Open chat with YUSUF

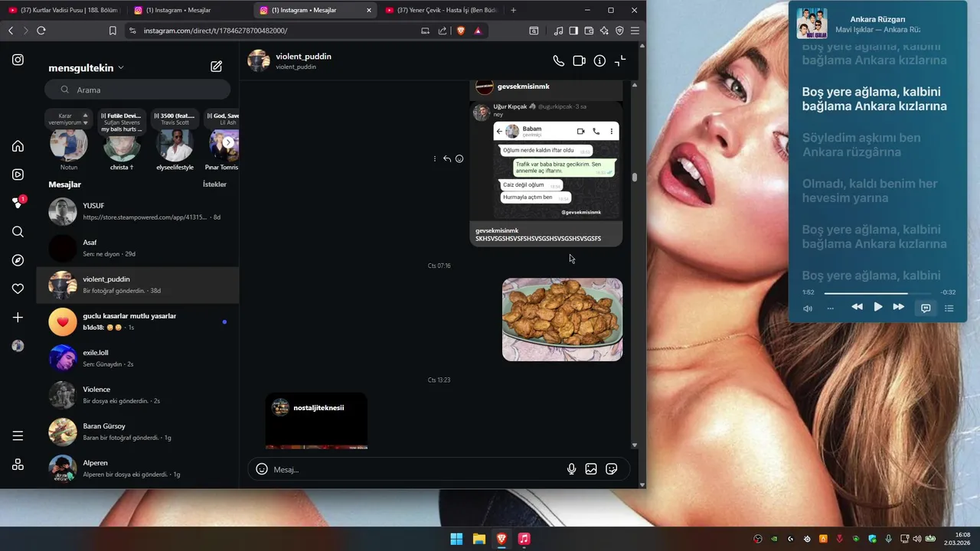138,211
